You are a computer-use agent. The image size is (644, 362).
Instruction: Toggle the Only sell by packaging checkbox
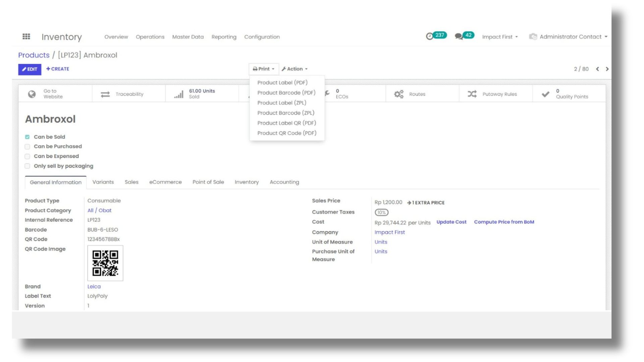click(x=28, y=166)
